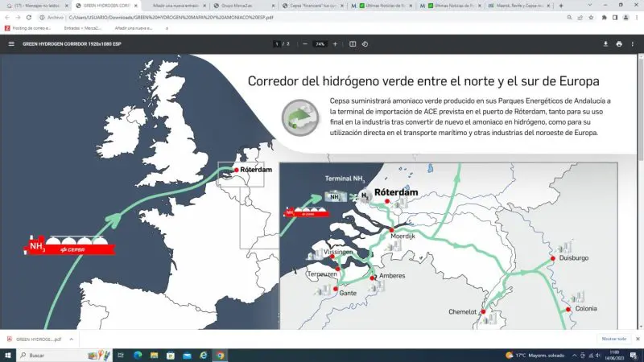
Task: Print the PDF document
Action: click(618, 43)
